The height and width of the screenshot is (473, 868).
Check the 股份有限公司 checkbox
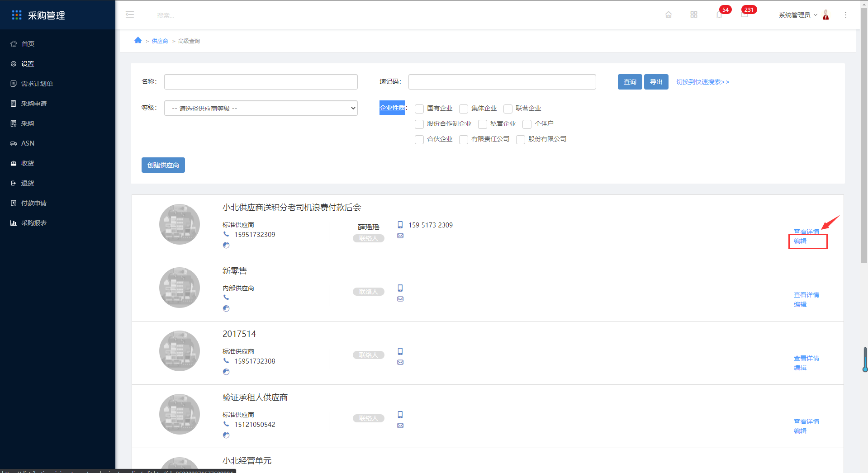pyautogui.click(x=521, y=140)
